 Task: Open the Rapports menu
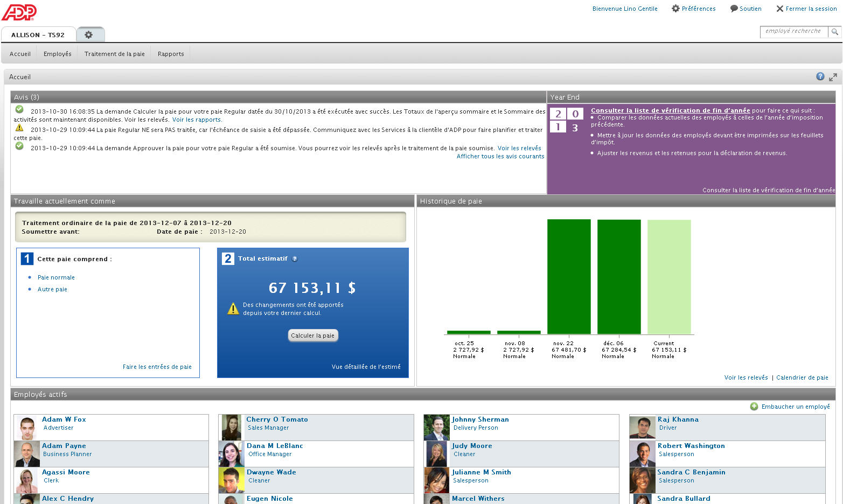171,54
